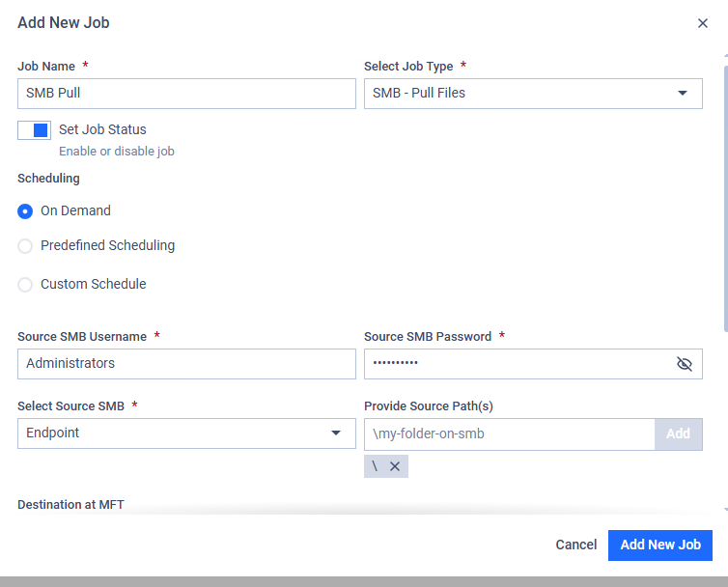The width and height of the screenshot is (728, 587).
Task: Choose Predefined Scheduling radio button
Action: 25,245
